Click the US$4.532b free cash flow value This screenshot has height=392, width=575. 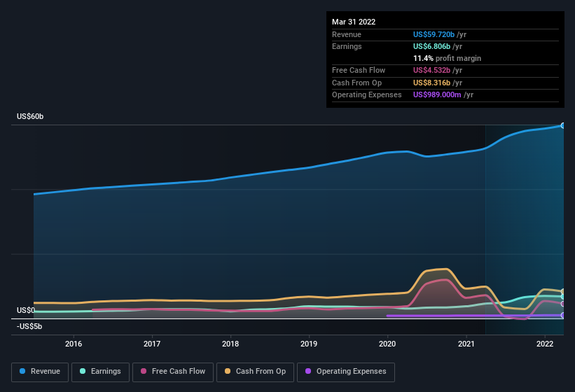[x=431, y=70]
